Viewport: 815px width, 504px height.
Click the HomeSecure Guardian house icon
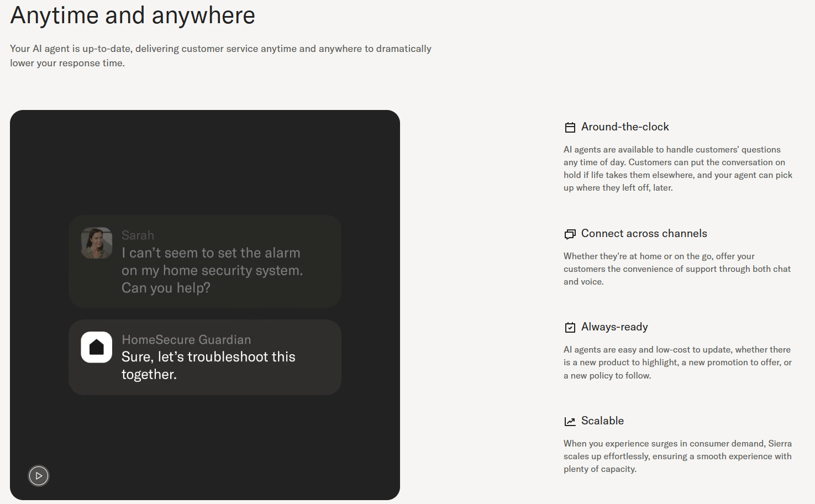(97, 347)
